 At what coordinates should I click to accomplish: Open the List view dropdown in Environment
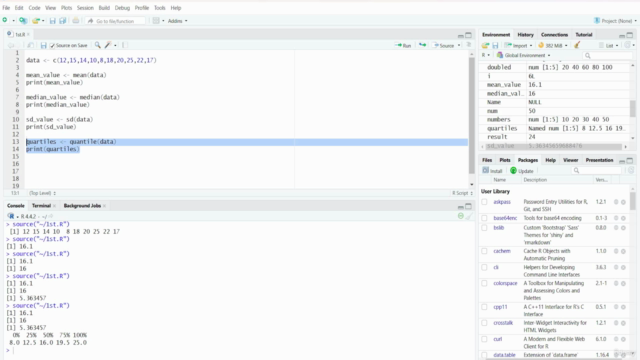pos(609,45)
